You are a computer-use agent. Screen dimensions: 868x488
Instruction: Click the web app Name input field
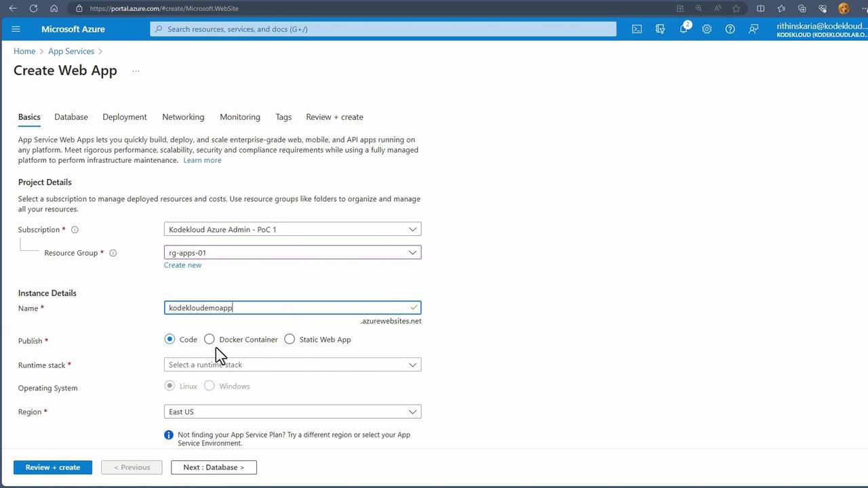[292, 308]
